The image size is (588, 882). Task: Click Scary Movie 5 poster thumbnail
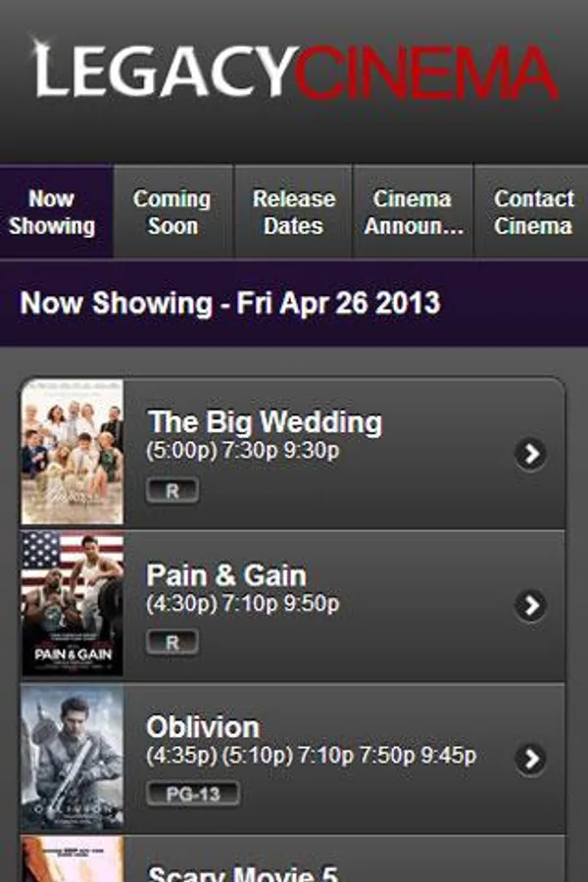pos(72,858)
